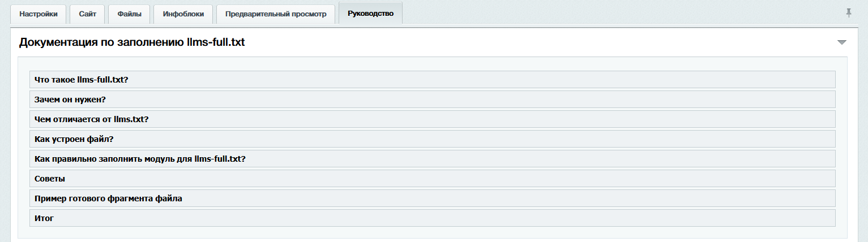
Task: Click the "Документация по заполнению llms-full.txt" heading
Action: (132, 42)
